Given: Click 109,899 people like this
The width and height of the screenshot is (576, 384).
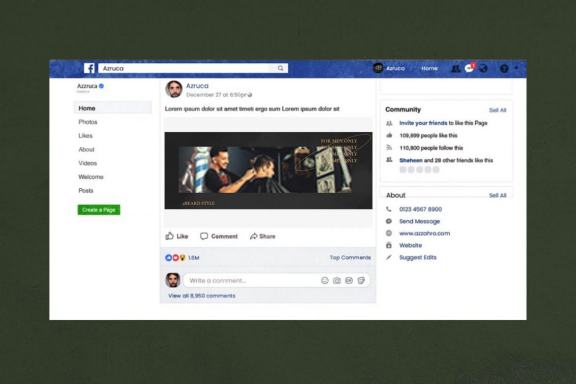Looking at the screenshot, I should pyautogui.click(x=428, y=136).
